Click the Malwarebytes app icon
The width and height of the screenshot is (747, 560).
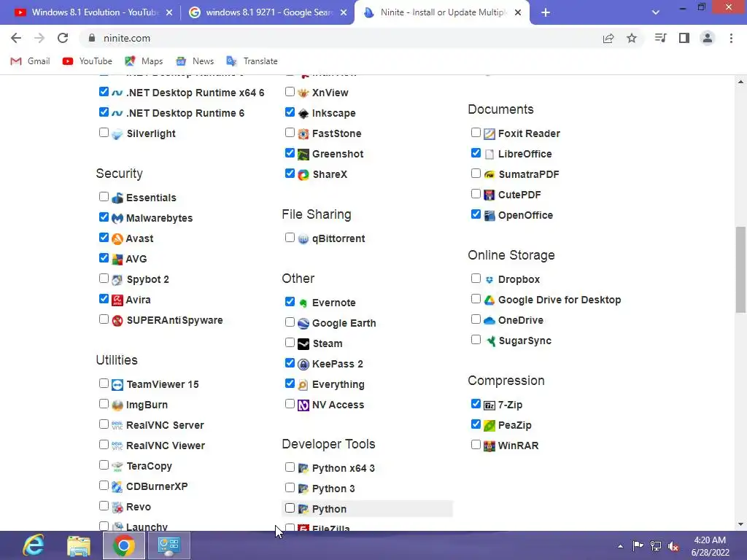pyautogui.click(x=117, y=218)
